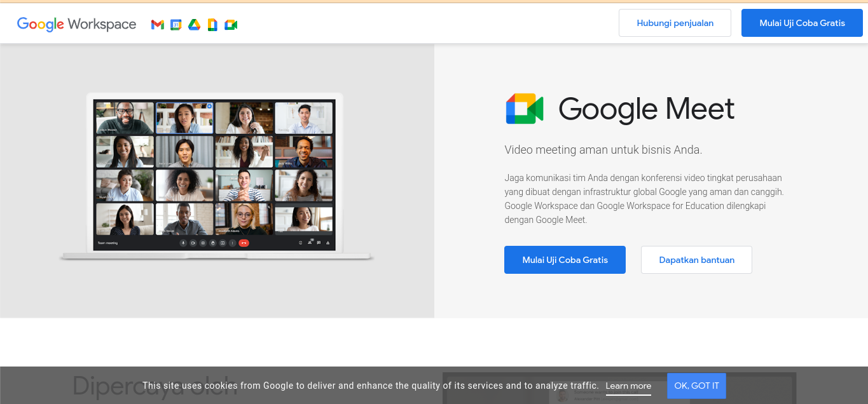Click Mulai Uji Coba Gratis in the navigation bar

click(802, 23)
